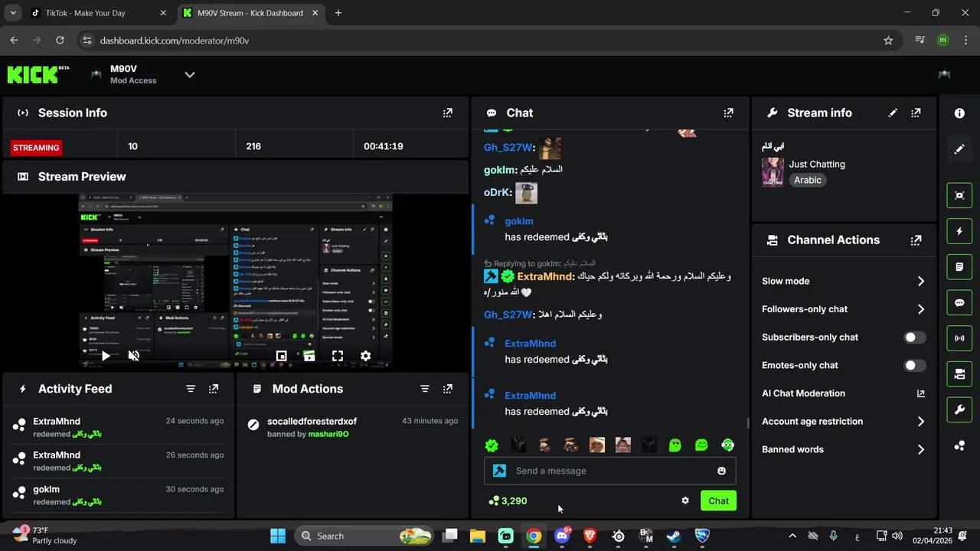
Task: Click moderator name mashari9O
Action: pyautogui.click(x=328, y=434)
